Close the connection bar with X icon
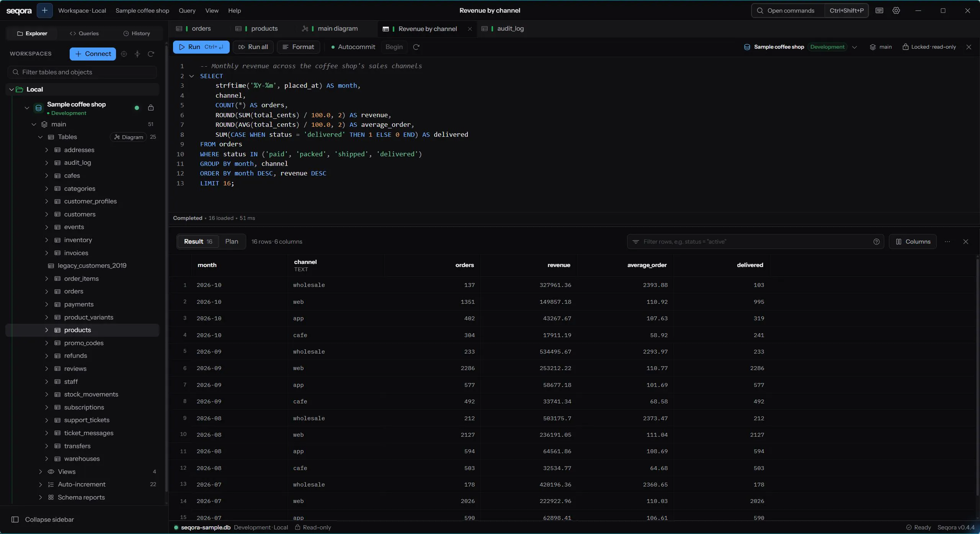980x534 pixels. 969,47
